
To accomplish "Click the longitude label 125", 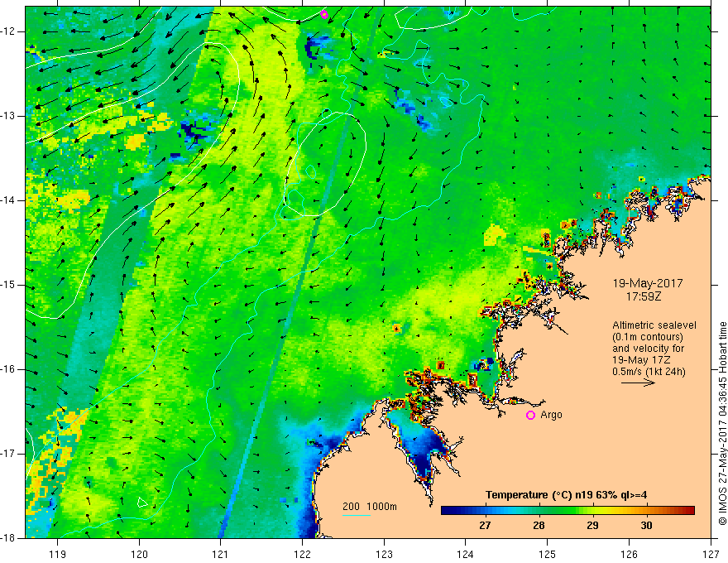I will point(548,554).
